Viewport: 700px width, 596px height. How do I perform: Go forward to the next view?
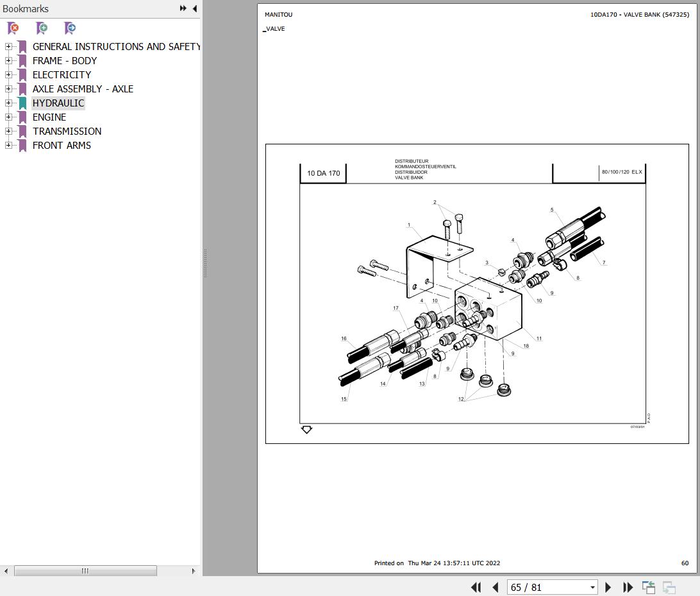pos(668,587)
